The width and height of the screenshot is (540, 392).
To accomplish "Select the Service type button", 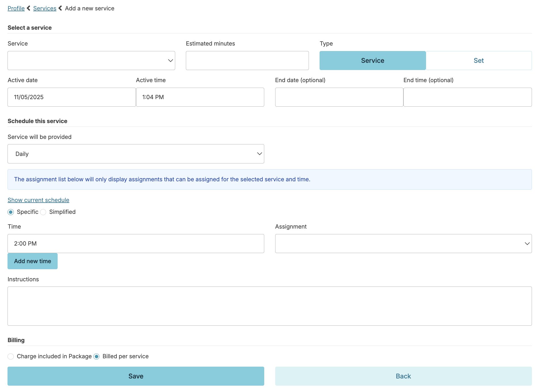I will (373, 61).
